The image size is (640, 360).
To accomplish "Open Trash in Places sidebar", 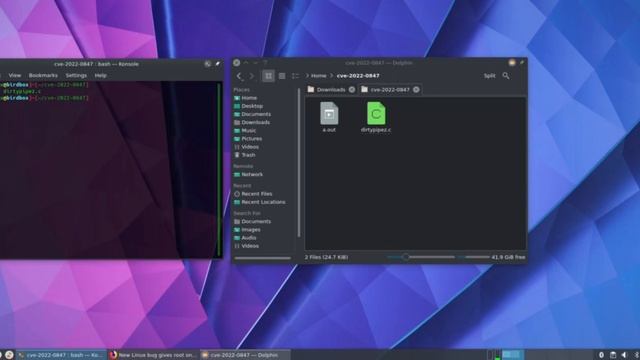I will point(248,155).
